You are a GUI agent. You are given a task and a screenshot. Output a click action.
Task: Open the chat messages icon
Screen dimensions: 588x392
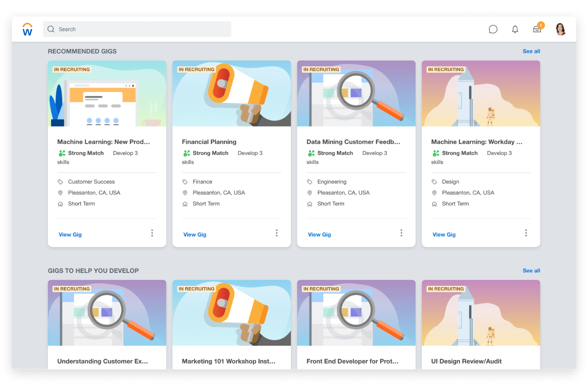[x=493, y=29]
